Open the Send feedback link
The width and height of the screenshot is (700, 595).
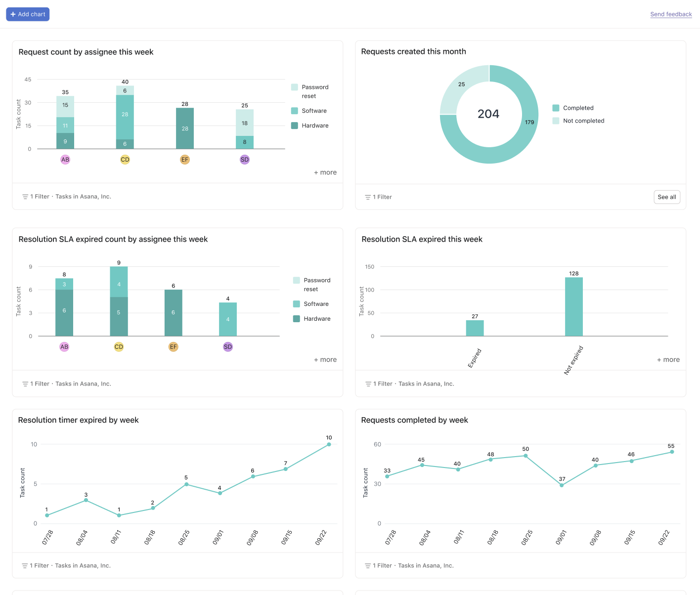coord(671,14)
